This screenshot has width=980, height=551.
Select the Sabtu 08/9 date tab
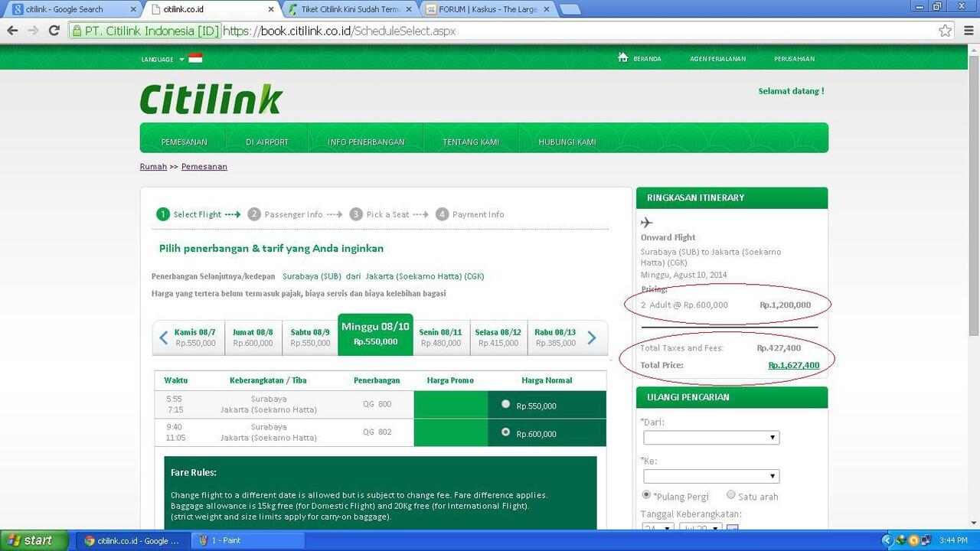click(310, 337)
